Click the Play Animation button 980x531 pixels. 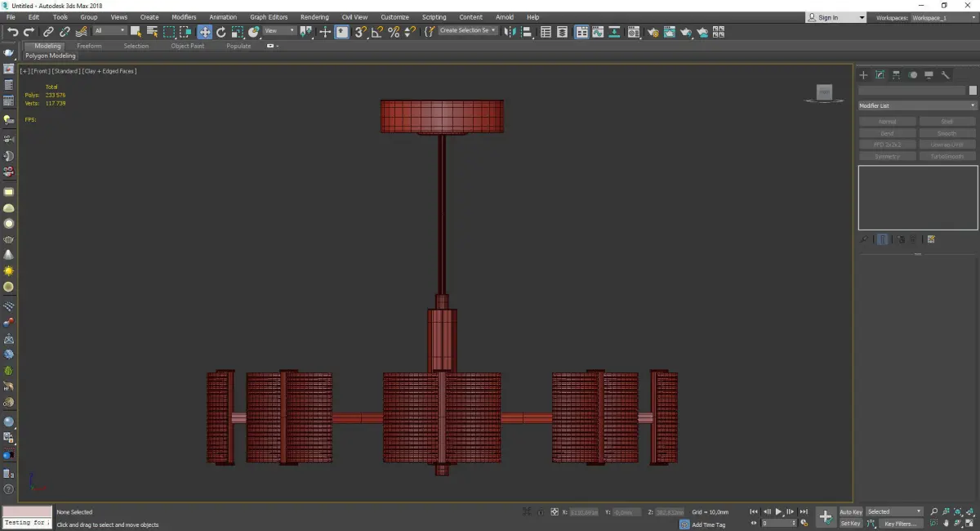(x=779, y=511)
